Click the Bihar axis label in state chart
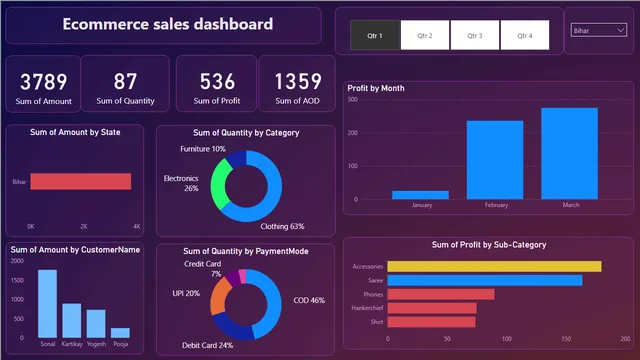Image resolution: width=640 pixels, height=360 pixels. [19, 182]
